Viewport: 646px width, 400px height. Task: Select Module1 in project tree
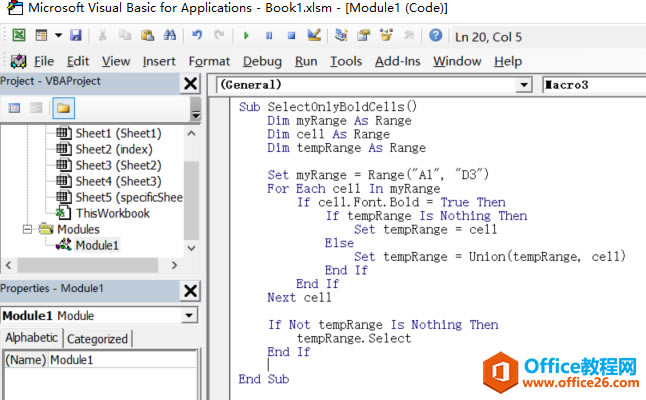(x=97, y=246)
